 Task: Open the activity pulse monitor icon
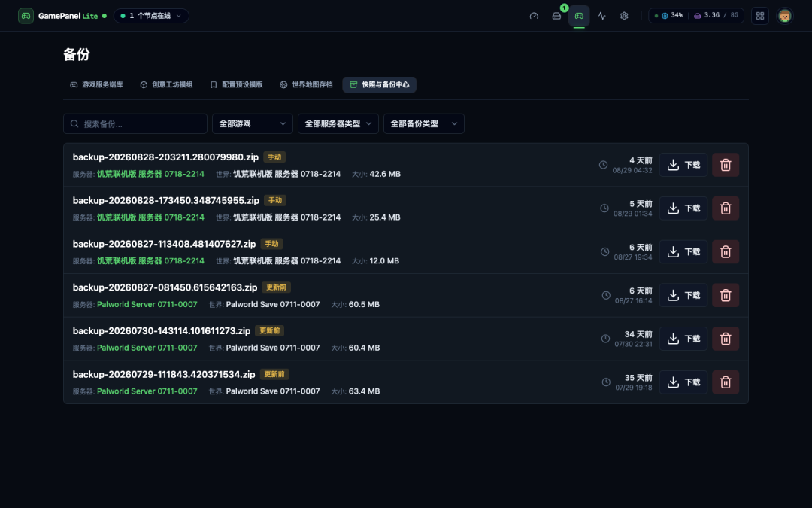point(601,16)
